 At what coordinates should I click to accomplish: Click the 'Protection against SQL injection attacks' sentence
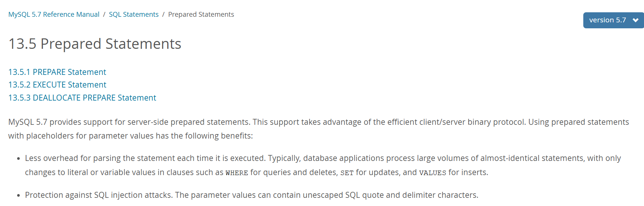(x=251, y=195)
